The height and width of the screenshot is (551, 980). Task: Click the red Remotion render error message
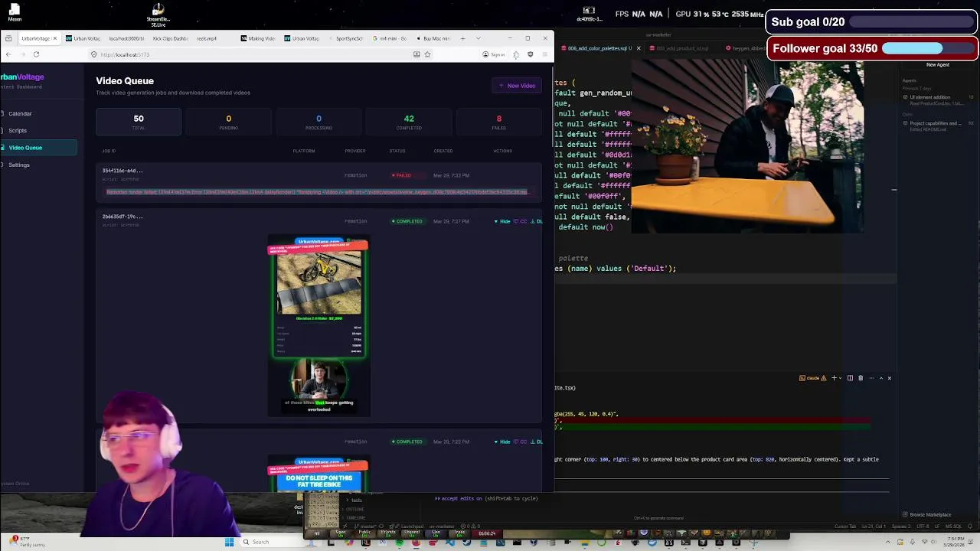[x=317, y=192]
